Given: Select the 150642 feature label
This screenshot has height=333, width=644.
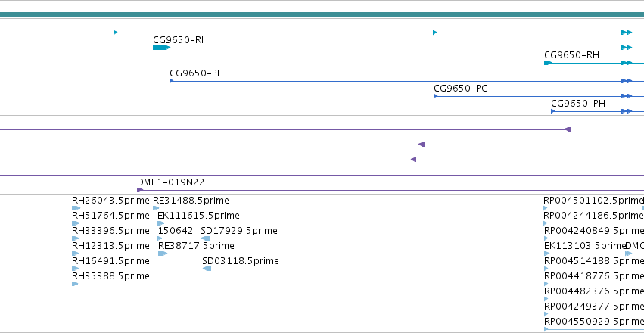Looking at the screenshot, I should click(176, 231).
